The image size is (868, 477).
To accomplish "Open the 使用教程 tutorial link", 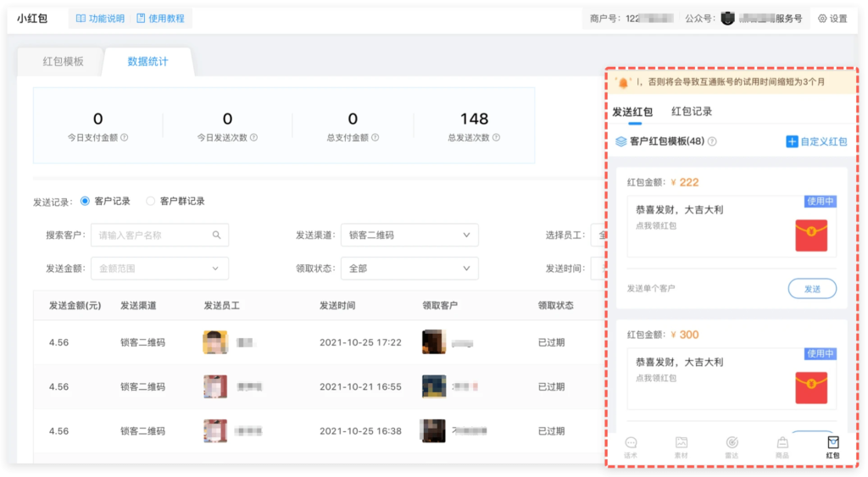I will [x=160, y=19].
